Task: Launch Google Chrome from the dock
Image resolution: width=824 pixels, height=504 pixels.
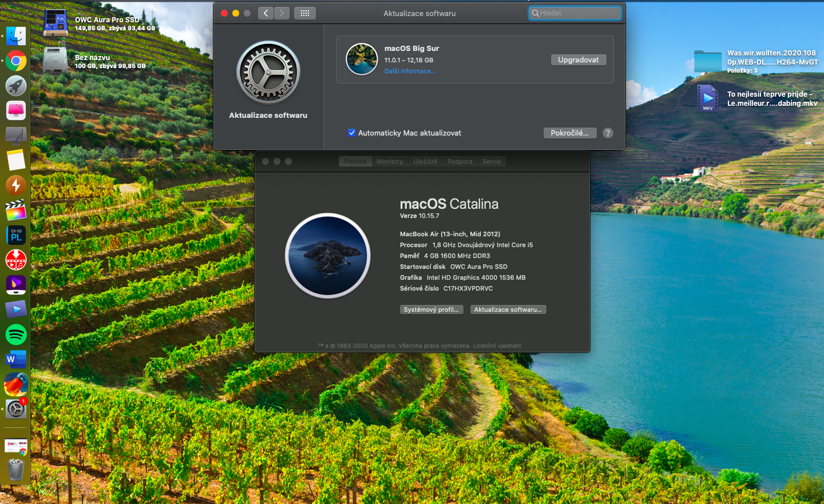Action: [x=16, y=61]
